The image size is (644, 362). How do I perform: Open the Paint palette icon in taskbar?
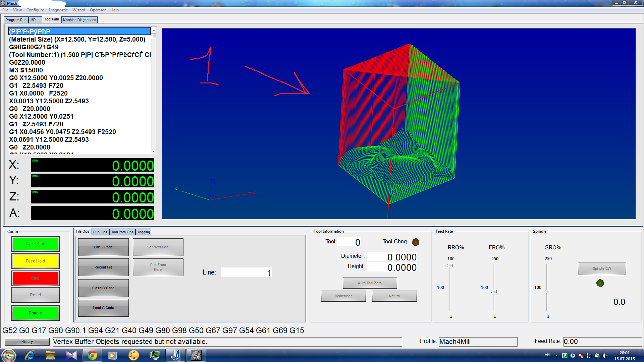[x=133, y=355]
